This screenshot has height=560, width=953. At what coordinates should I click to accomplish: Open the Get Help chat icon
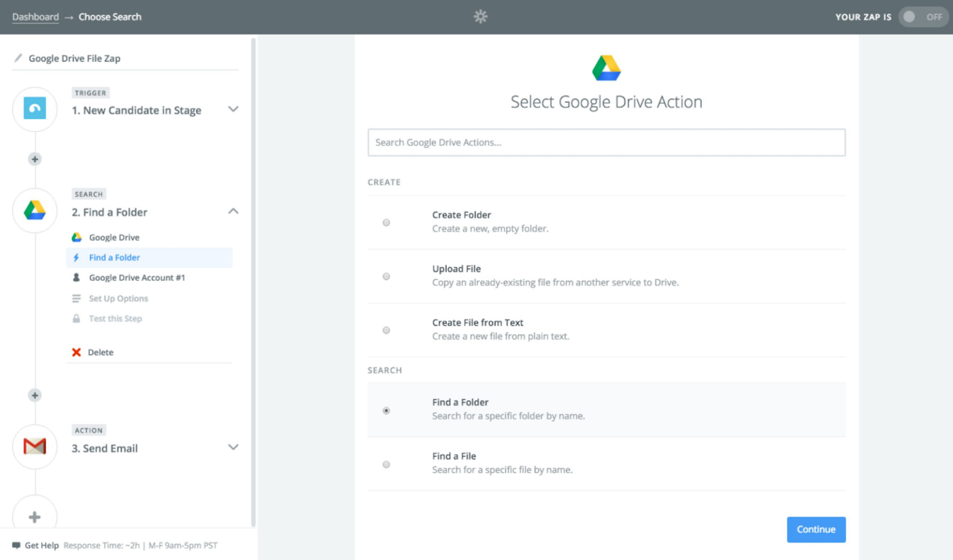[18, 545]
